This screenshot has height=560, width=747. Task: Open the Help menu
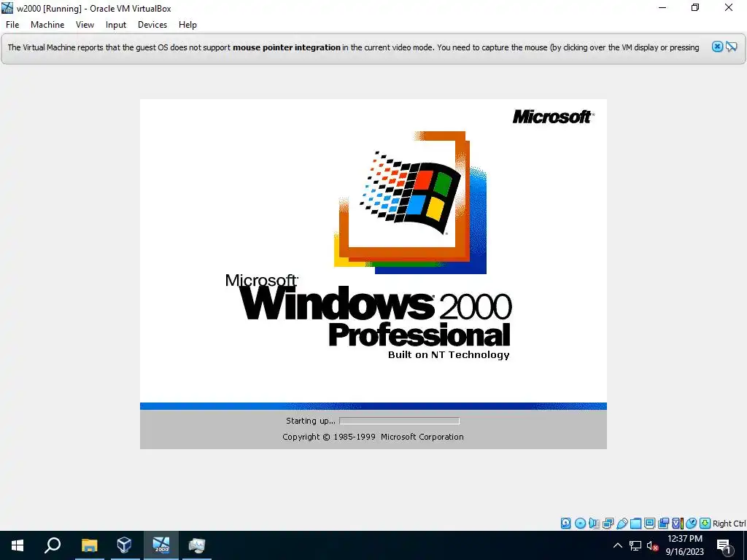tap(187, 25)
